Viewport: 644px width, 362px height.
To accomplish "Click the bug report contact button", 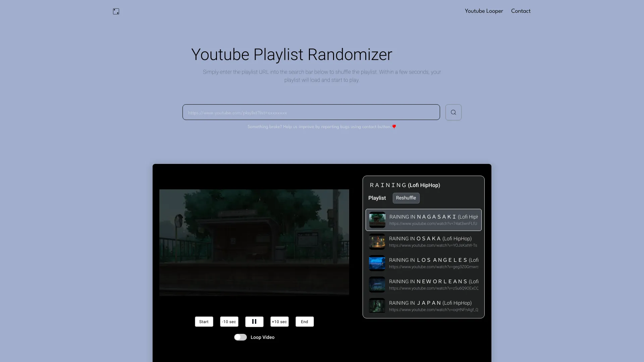I will (394, 126).
